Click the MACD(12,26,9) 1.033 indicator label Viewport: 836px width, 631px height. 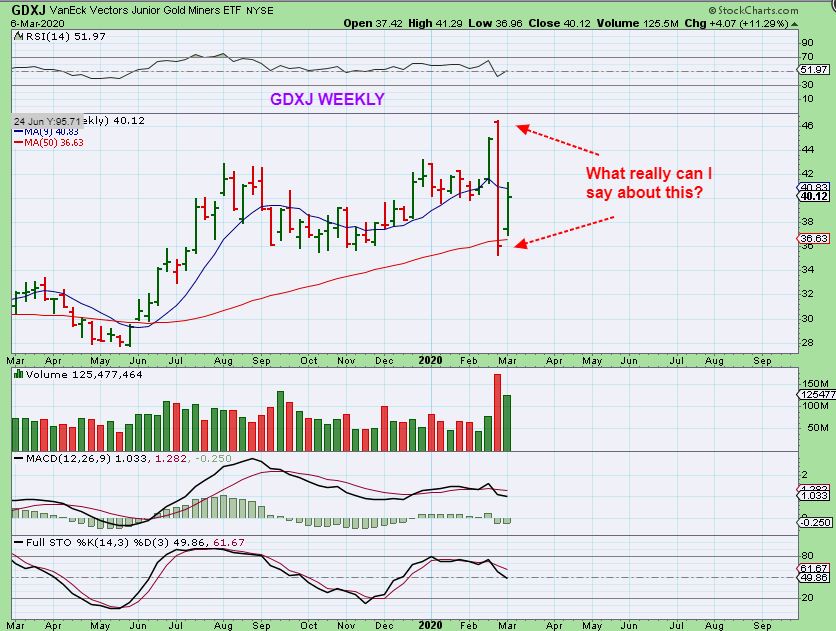(x=85, y=458)
